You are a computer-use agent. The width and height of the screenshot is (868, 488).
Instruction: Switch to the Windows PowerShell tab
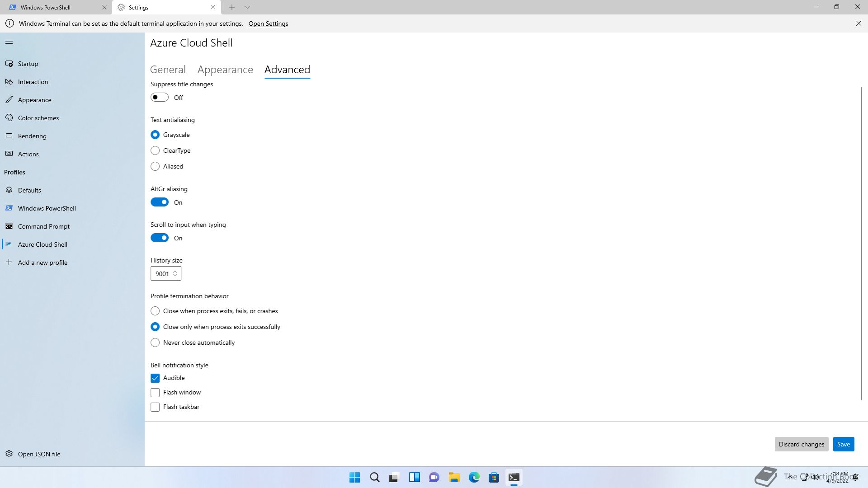[x=56, y=7]
